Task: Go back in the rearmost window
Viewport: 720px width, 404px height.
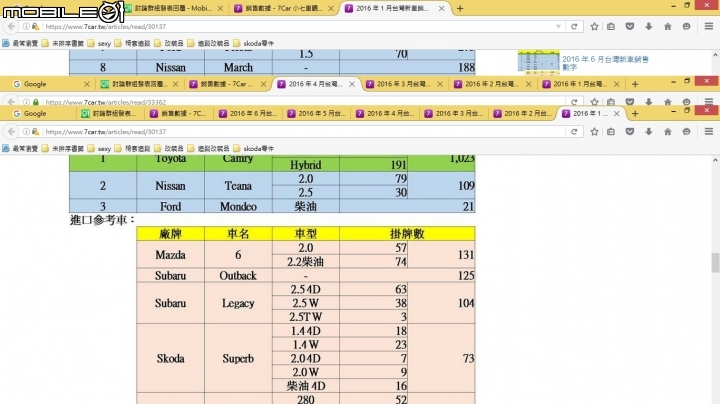Action: click(11, 27)
